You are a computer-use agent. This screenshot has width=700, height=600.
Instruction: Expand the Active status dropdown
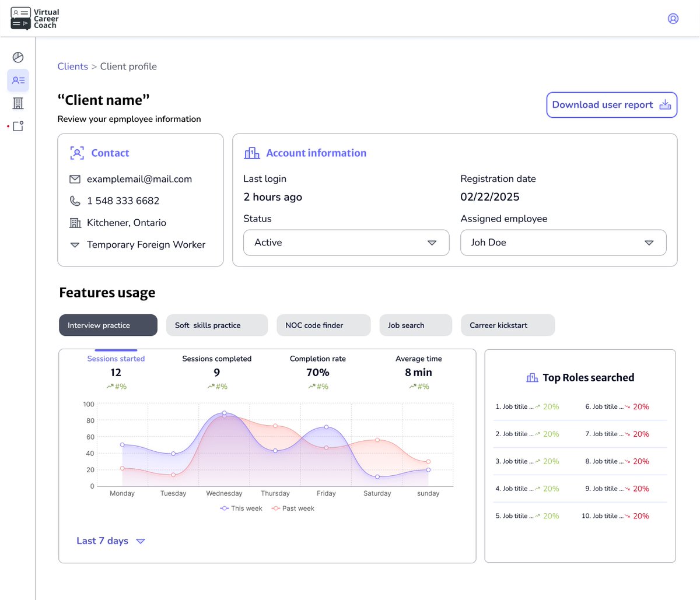(x=346, y=243)
